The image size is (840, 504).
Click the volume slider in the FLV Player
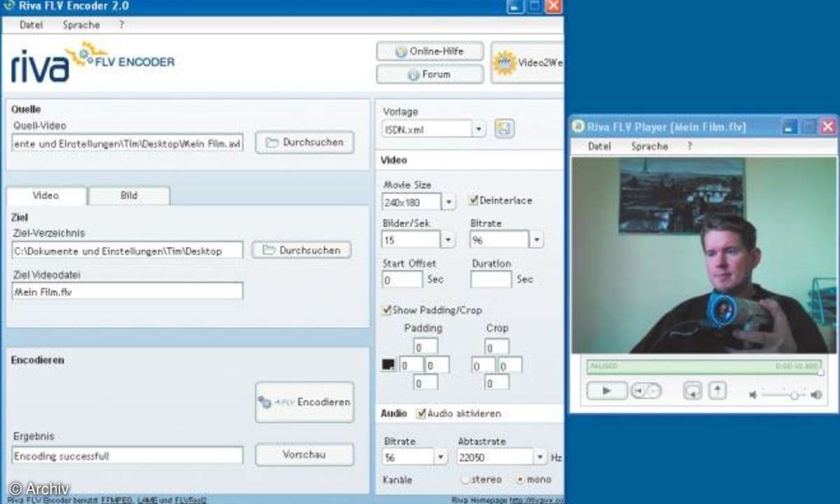click(784, 395)
